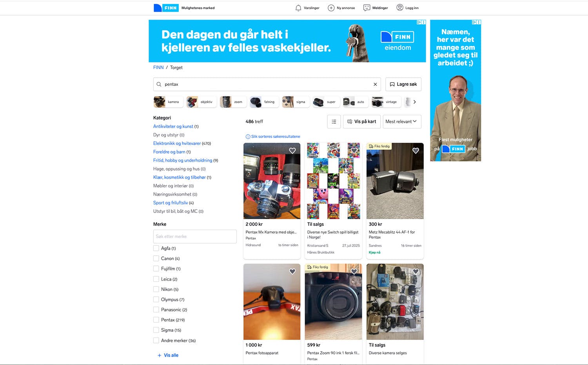
Task: Open the Pentax Mx Kamera listing photo
Action: (272, 181)
